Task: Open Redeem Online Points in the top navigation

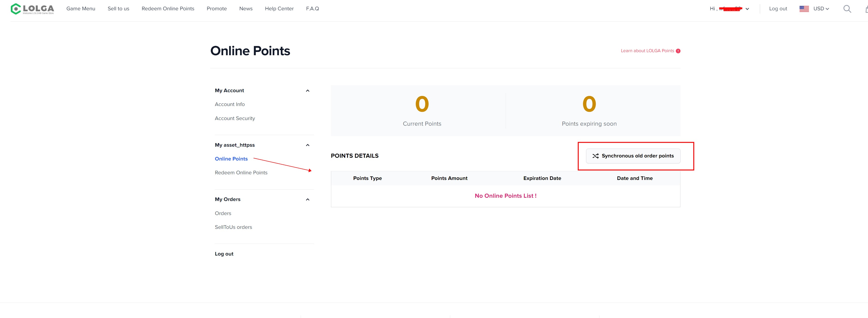Action: [168, 9]
